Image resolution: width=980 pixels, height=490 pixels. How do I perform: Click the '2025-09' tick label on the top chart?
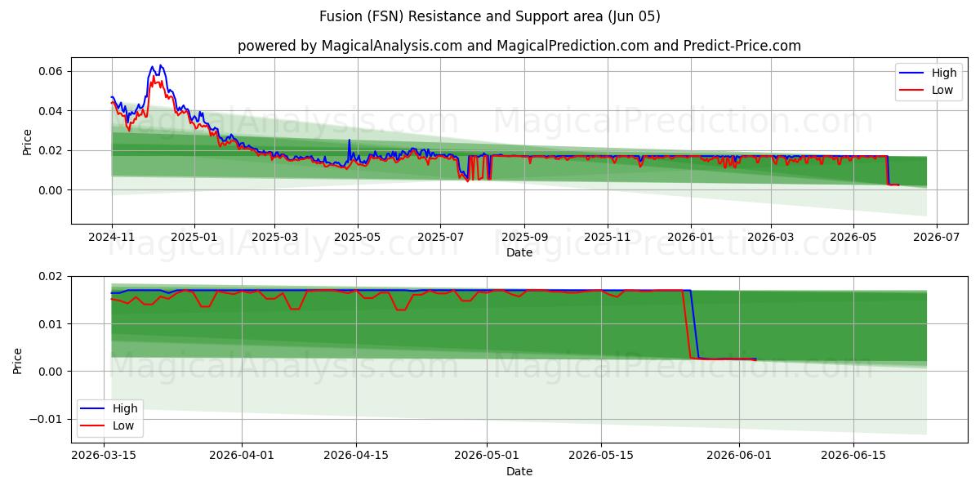point(523,236)
